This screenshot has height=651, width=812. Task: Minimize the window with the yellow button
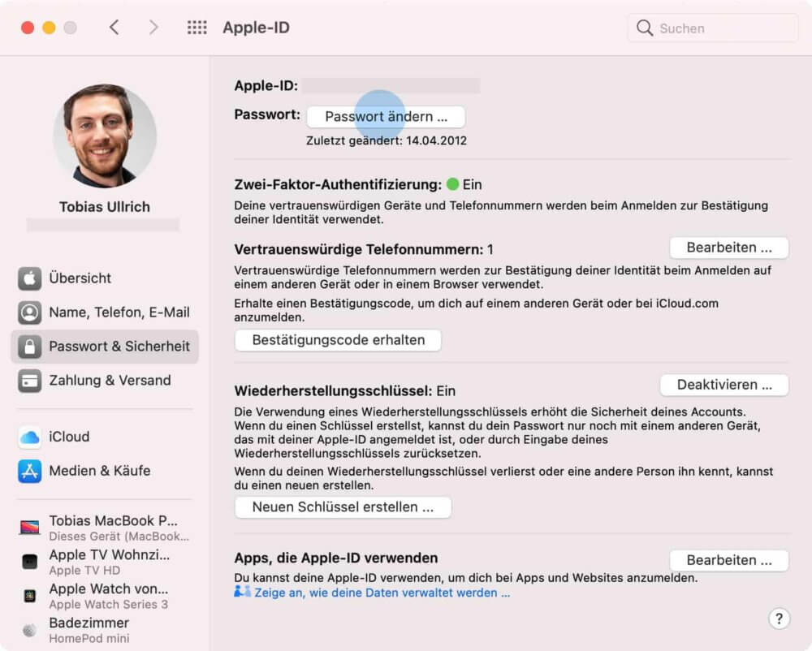49,28
